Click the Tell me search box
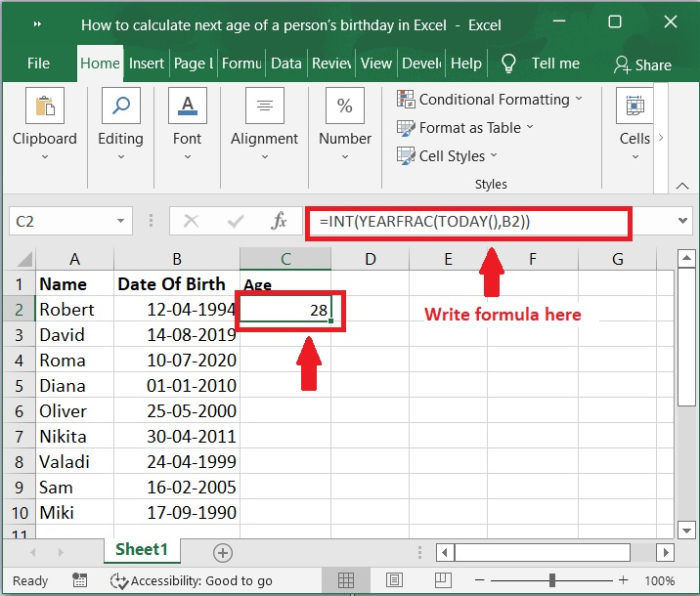Viewport: 700px width, 596px height. [555, 63]
